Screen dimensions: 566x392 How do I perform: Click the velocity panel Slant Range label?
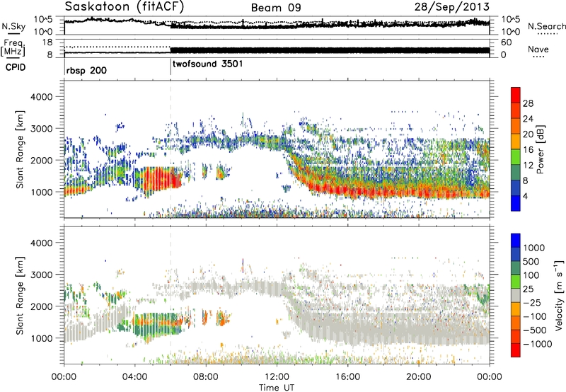click(x=20, y=295)
